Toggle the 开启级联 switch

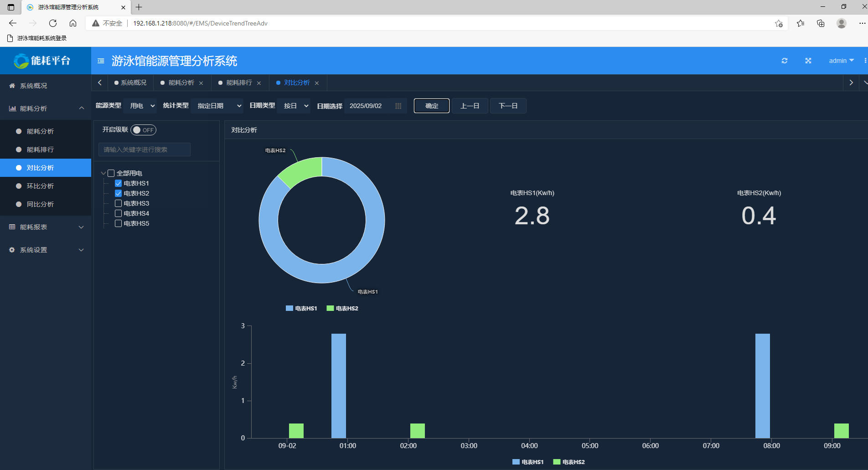click(143, 130)
